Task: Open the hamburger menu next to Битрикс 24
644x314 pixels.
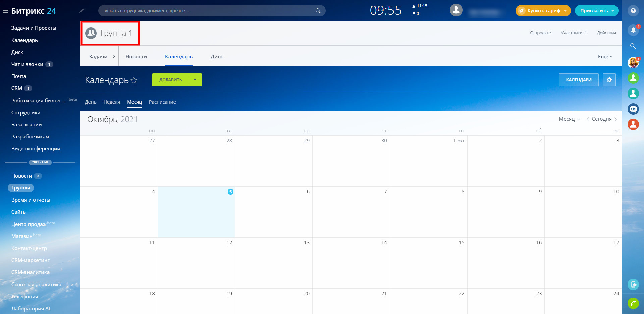Action: 5,11
